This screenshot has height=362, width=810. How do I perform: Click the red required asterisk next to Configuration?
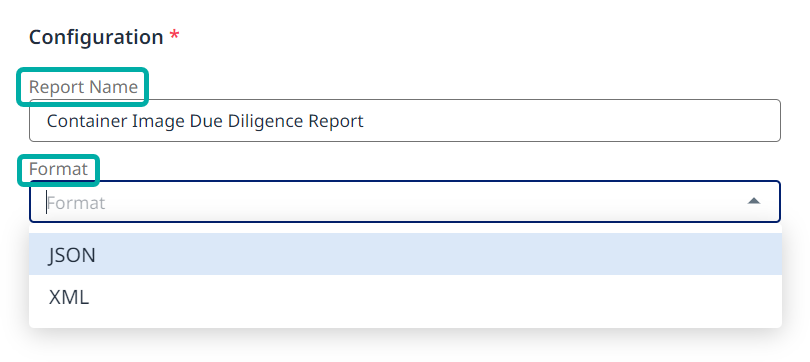coord(175,36)
